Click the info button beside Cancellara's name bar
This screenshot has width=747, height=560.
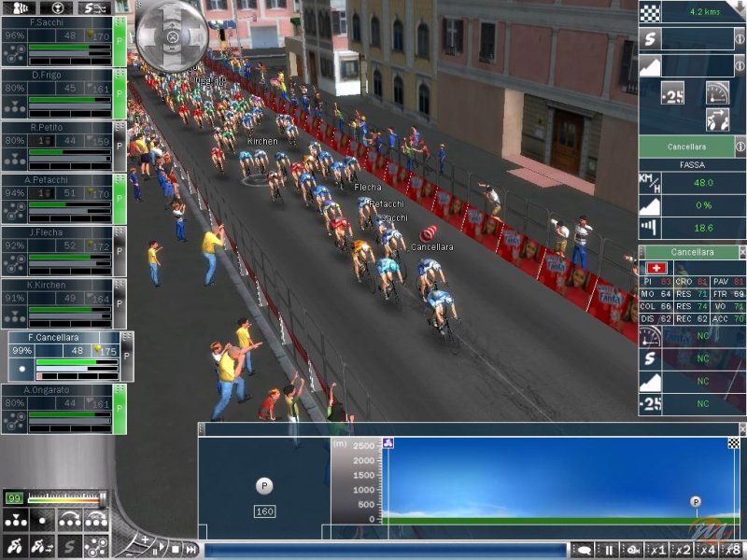pos(740,145)
